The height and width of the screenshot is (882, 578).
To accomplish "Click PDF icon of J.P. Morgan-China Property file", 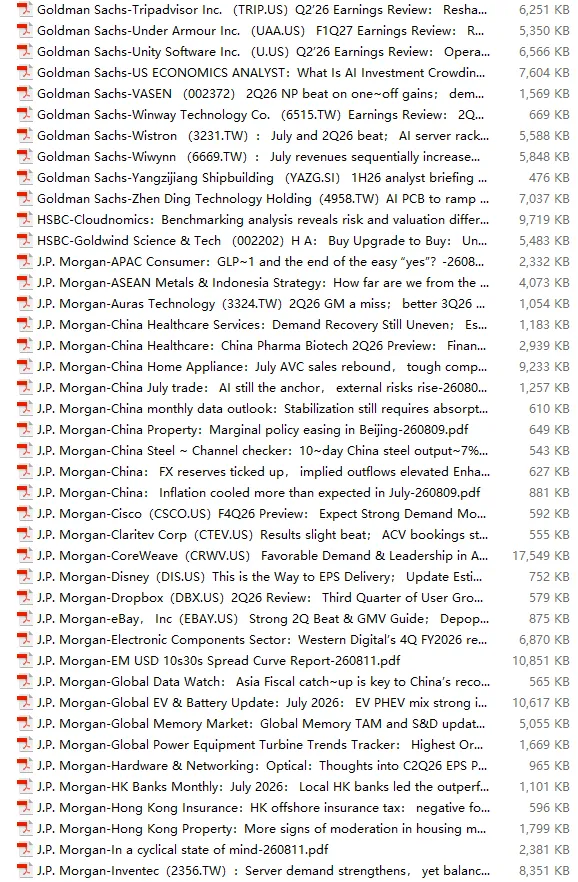I will click(x=25, y=430).
